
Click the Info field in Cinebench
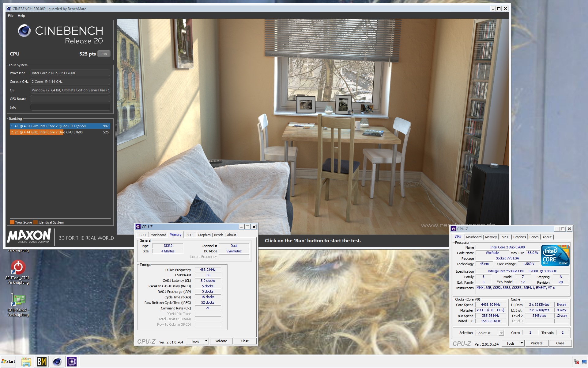(x=70, y=107)
